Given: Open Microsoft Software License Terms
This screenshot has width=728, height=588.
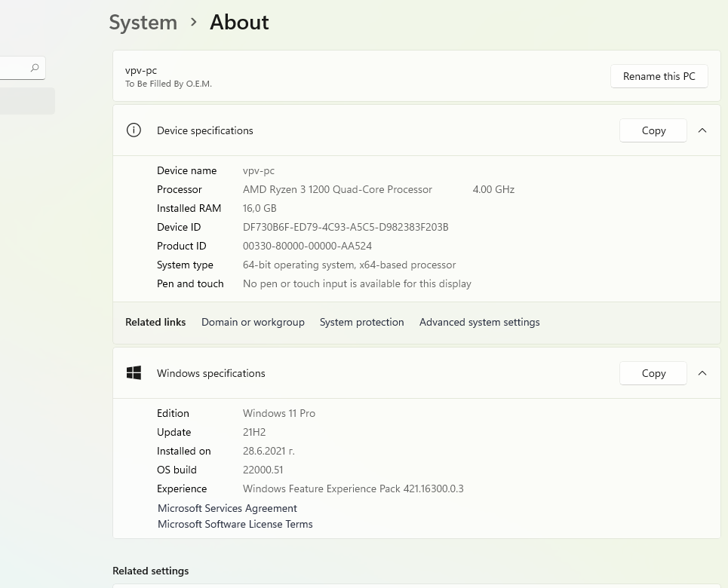Looking at the screenshot, I should (x=235, y=524).
